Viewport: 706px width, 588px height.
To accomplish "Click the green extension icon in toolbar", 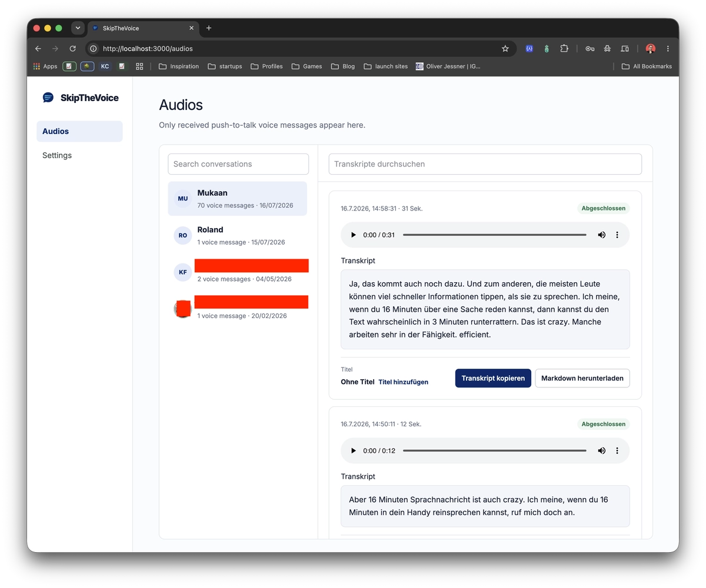I will (547, 49).
